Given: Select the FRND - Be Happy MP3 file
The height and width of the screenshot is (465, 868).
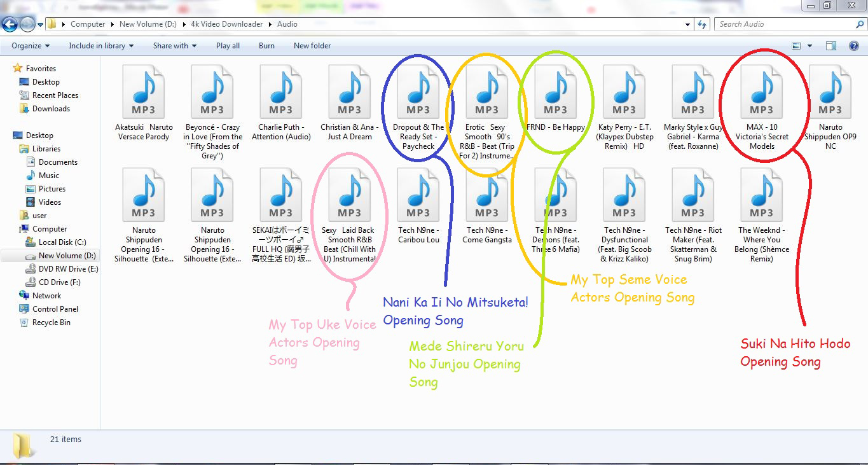Looking at the screenshot, I should [556, 99].
